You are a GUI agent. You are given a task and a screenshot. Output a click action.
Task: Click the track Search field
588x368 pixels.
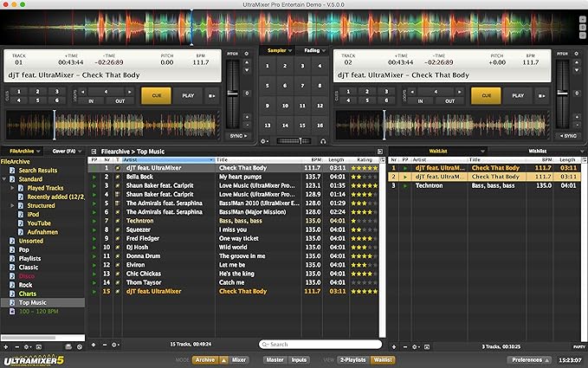click(x=320, y=344)
